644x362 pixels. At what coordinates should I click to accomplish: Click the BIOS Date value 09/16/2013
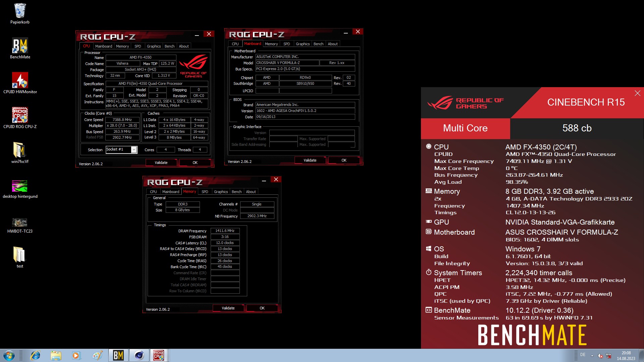pos(305,117)
